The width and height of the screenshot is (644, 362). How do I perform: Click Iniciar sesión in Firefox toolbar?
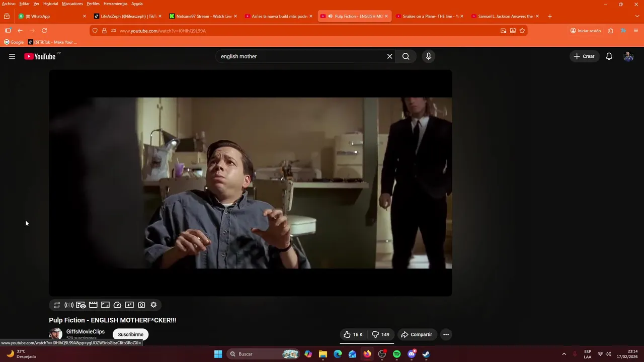[x=586, y=31]
